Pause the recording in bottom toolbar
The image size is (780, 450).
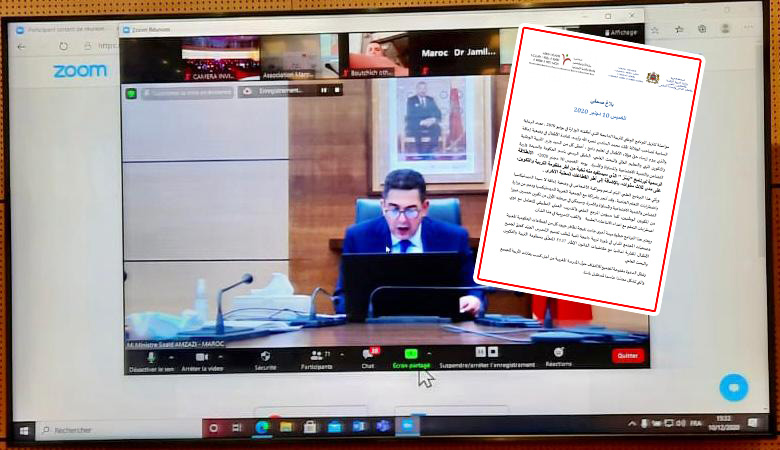click(x=479, y=353)
